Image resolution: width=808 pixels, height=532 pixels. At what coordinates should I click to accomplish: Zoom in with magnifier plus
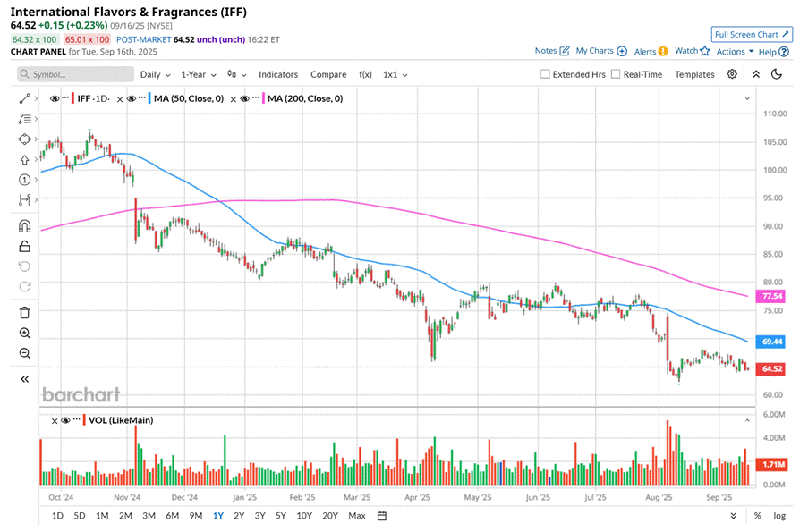24,333
